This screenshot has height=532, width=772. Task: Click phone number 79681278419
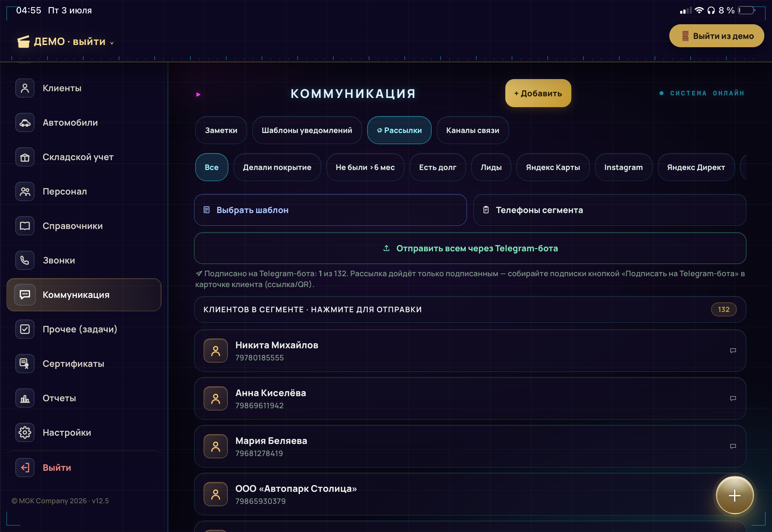click(x=259, y=453)
